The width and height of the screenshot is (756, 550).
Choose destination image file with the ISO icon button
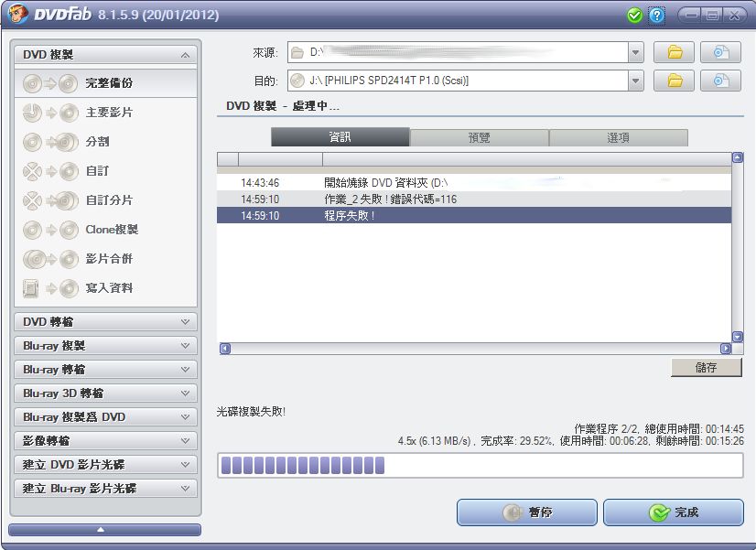point(721,81)
